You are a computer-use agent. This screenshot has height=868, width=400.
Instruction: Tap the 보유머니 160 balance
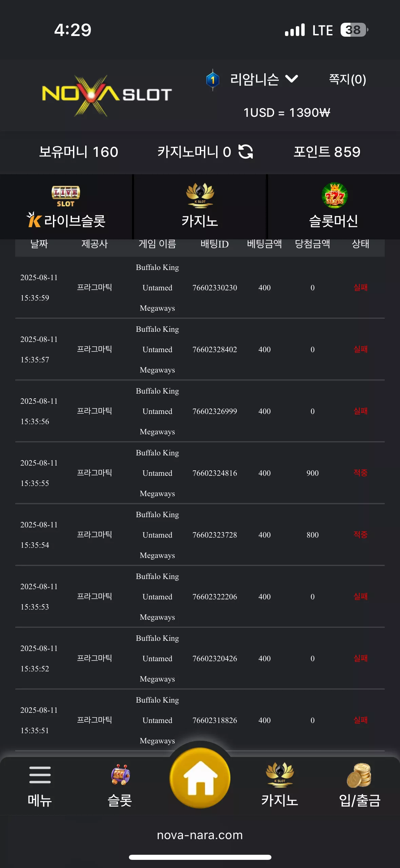click(79, 152)
